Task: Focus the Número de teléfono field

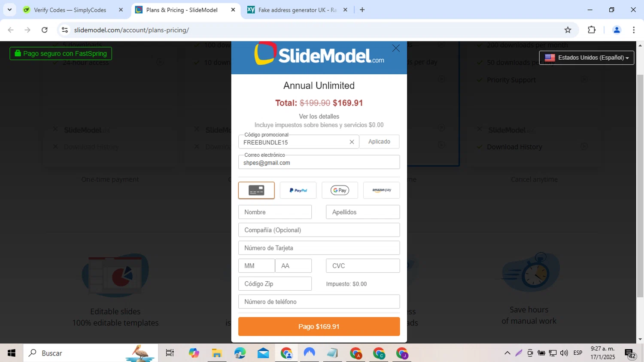Action: (x=319, y=302)
